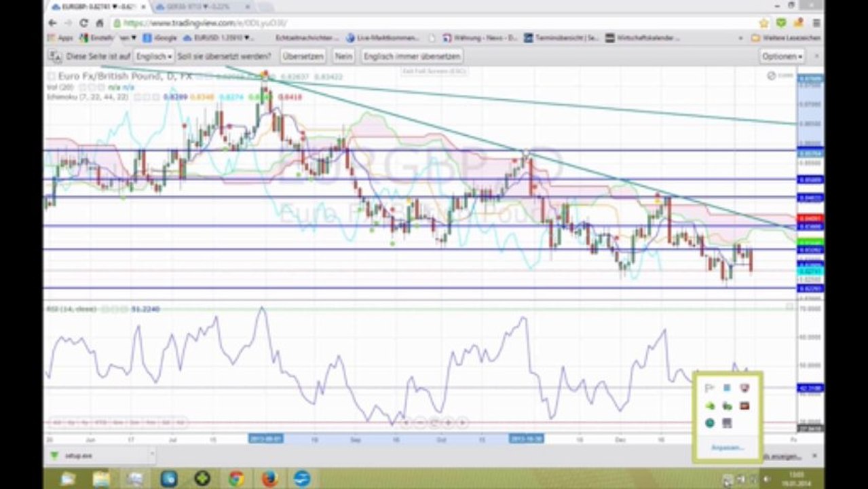The width and height of the screenshot is (868, 489).
Task: Open the iGoogle bookmark
Action: coord(160,38)
